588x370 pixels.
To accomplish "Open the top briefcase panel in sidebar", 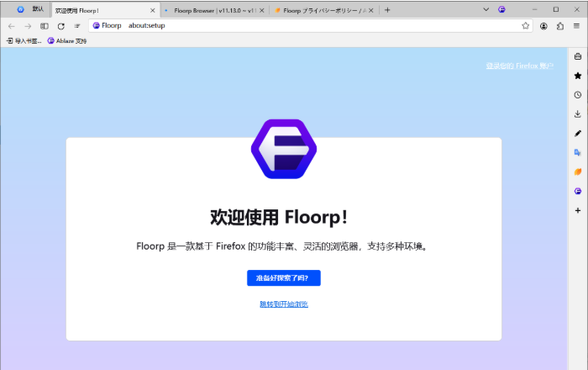I will 578,56.
